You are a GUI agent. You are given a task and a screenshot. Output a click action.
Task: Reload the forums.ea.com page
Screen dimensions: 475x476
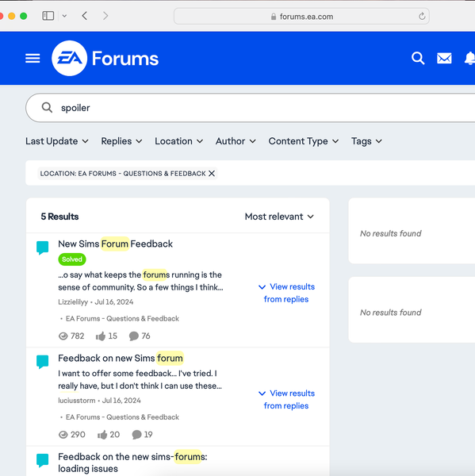click(x=422, y=16)
